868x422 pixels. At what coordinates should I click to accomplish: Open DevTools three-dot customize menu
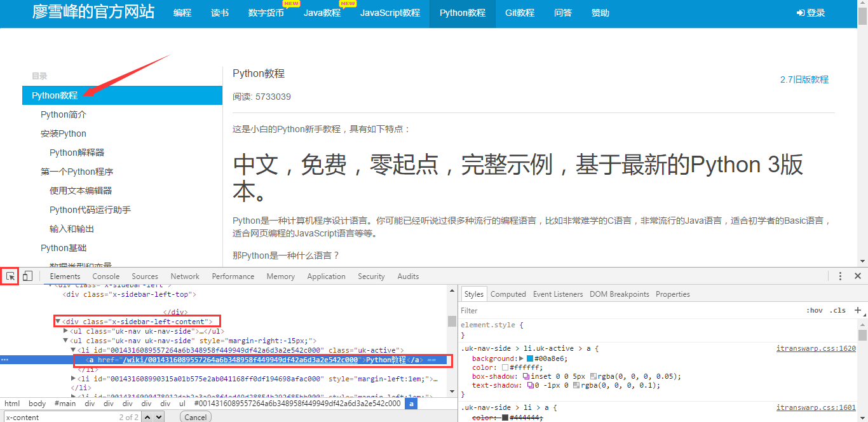click(x=840, y=276)
